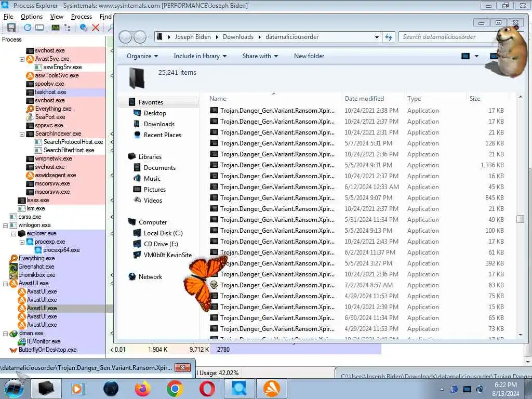Sort files by Date modified column header

click(x=373, y=99)
